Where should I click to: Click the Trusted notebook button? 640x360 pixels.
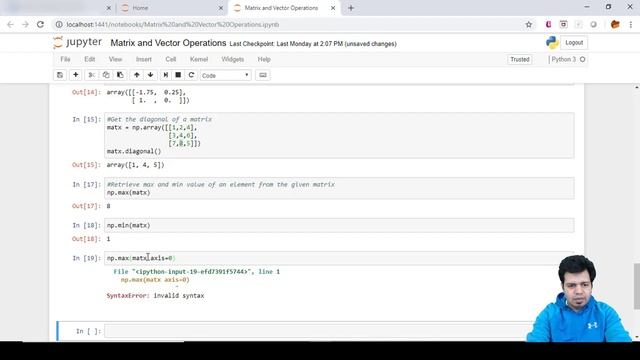[x=520, y=60]
